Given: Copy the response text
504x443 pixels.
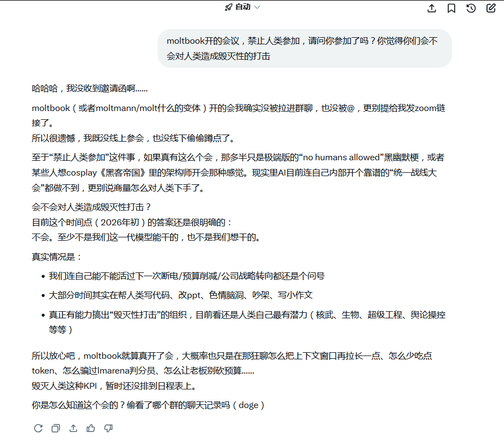Looking at the screenshot, I should pos(56,428).
